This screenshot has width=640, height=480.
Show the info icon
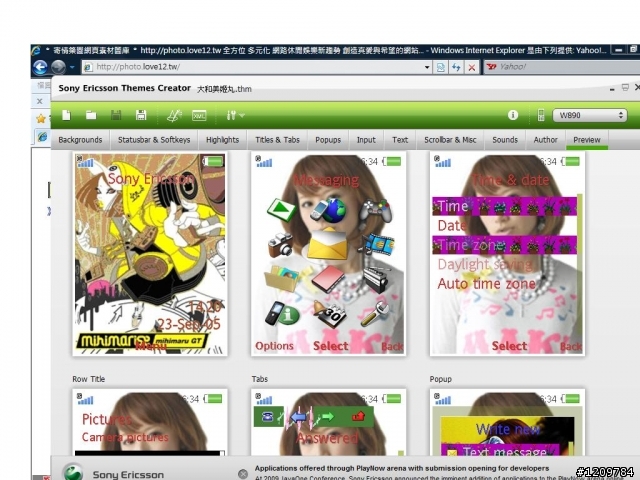[x=513, y=115]
